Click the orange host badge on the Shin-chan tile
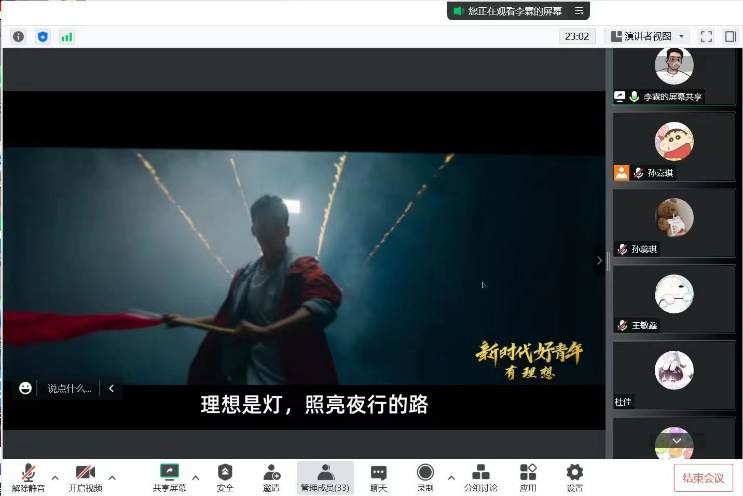Screen dimensions: 743x496 pyautogui.click(x=621, y=172)
